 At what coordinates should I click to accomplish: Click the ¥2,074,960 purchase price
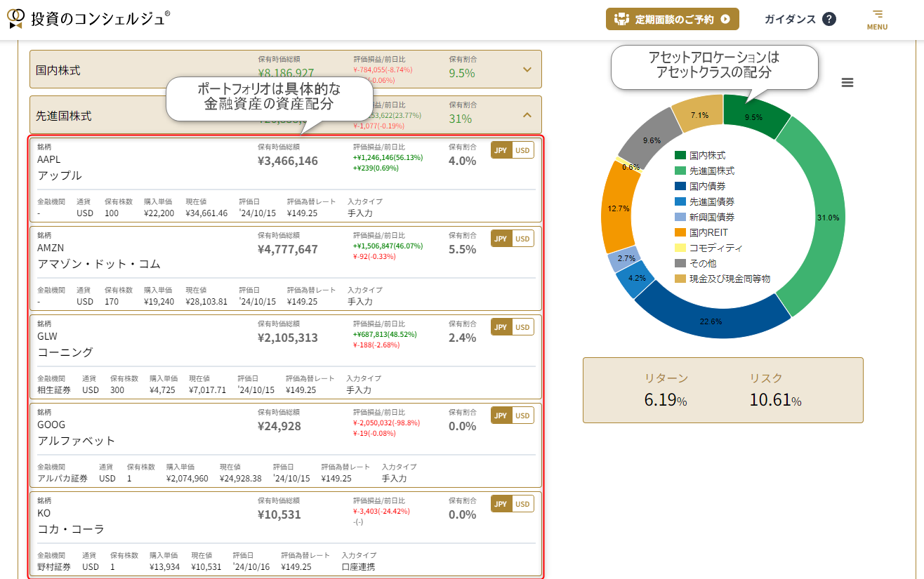pos(187,479)
